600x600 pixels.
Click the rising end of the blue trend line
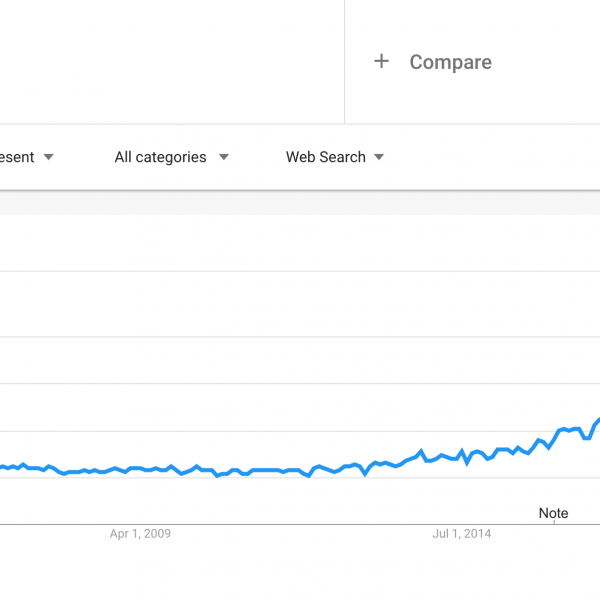coord(597,422)
